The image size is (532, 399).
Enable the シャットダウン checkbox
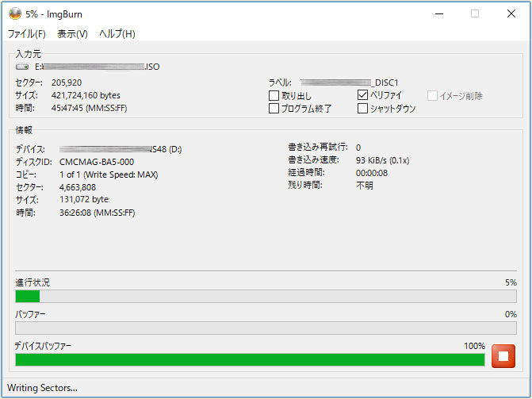pyautogui.click(x=362, y=109)
